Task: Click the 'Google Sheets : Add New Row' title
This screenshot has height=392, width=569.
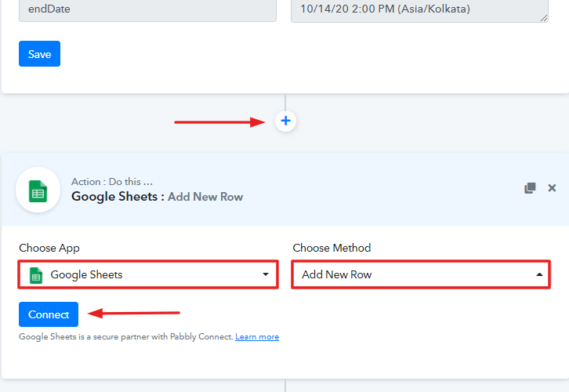Action: (157, 197)
